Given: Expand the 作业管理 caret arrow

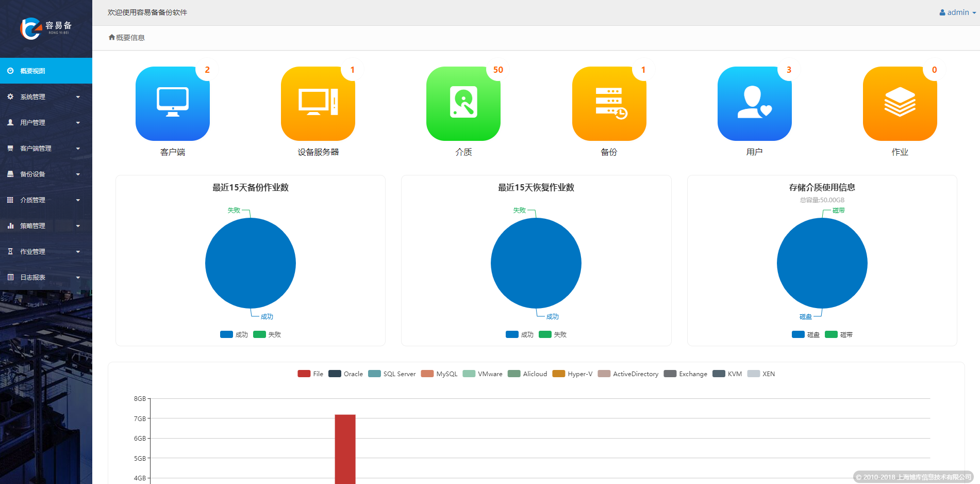Looking at the screenshot, I should pyautogui.click(x=78, y=252).
